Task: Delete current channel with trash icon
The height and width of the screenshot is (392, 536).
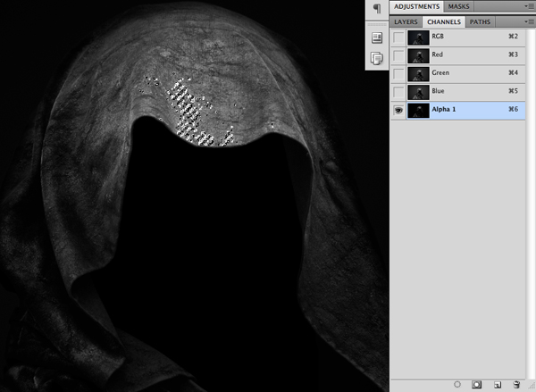Action: tap(516, 383)
